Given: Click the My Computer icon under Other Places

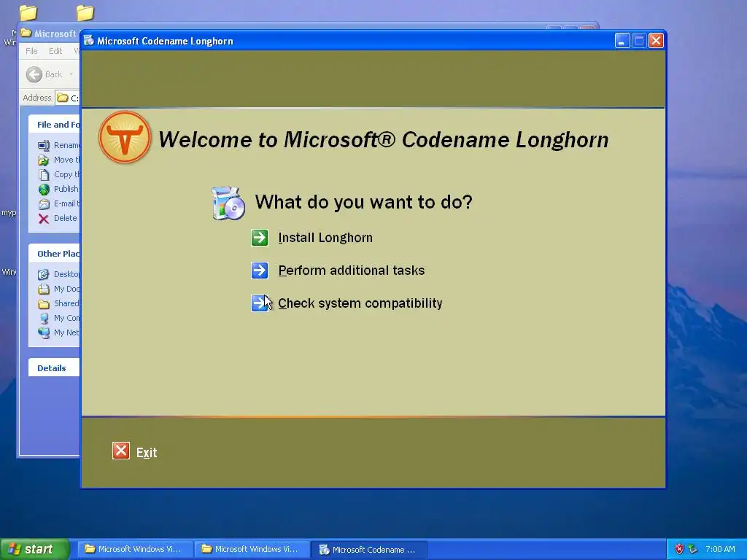Looking at the screenshot, I should coord(44,318).
